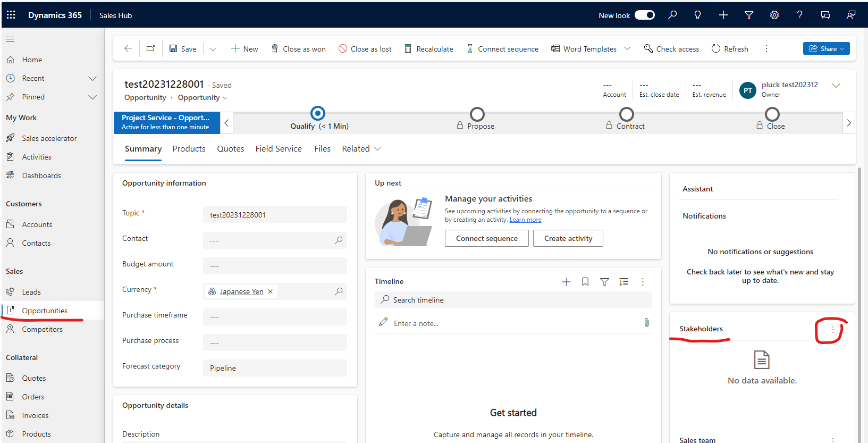This screenshot has width=868, height=443.
Task: Open the Field Service tab
Action: (x=279, y=149)
